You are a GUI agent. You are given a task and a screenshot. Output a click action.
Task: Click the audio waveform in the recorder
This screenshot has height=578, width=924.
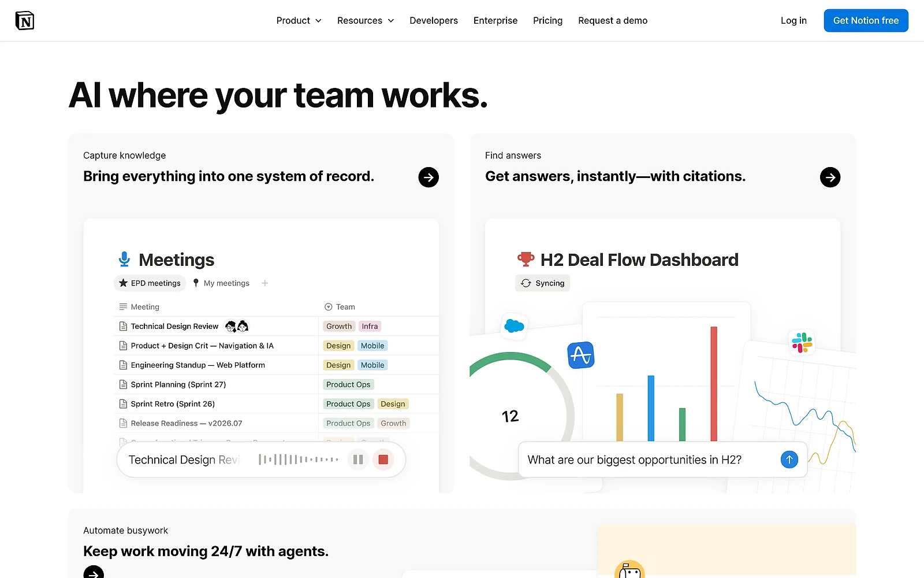[299, 460]
